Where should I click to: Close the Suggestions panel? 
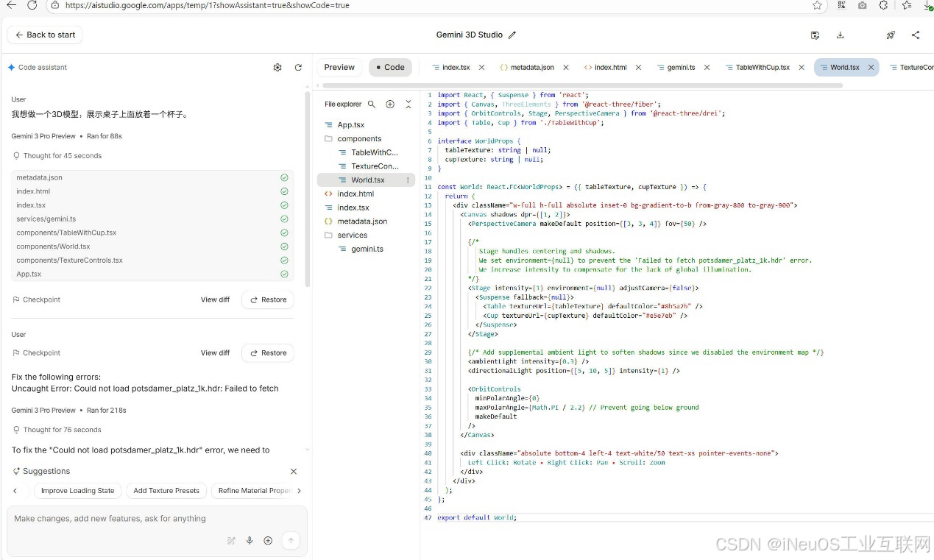294,471
